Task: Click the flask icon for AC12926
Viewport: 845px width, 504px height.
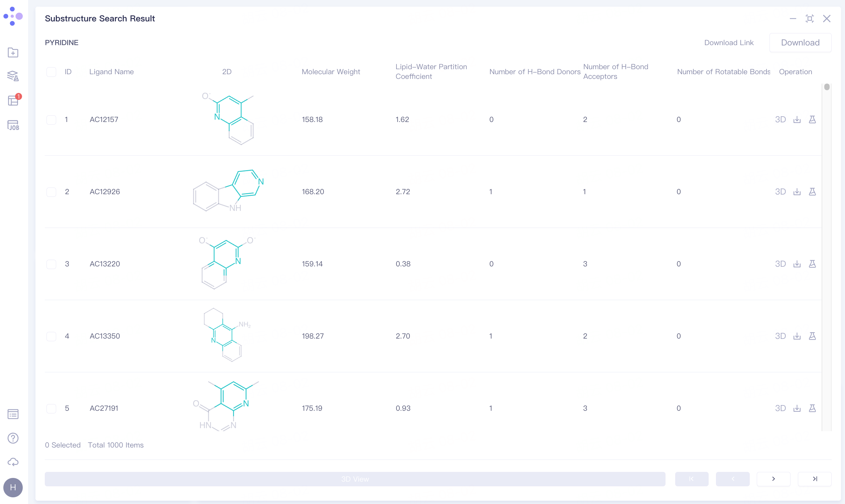Action: point(812,192)
